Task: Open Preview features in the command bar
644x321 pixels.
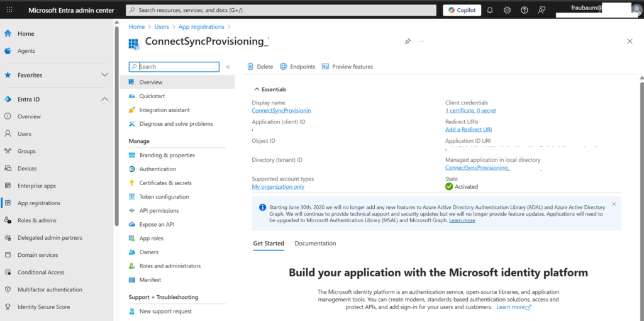Action: 347,67
